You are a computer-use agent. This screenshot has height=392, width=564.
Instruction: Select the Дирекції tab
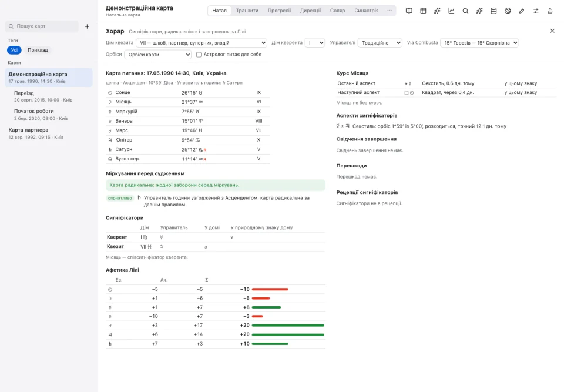(310, 11)
